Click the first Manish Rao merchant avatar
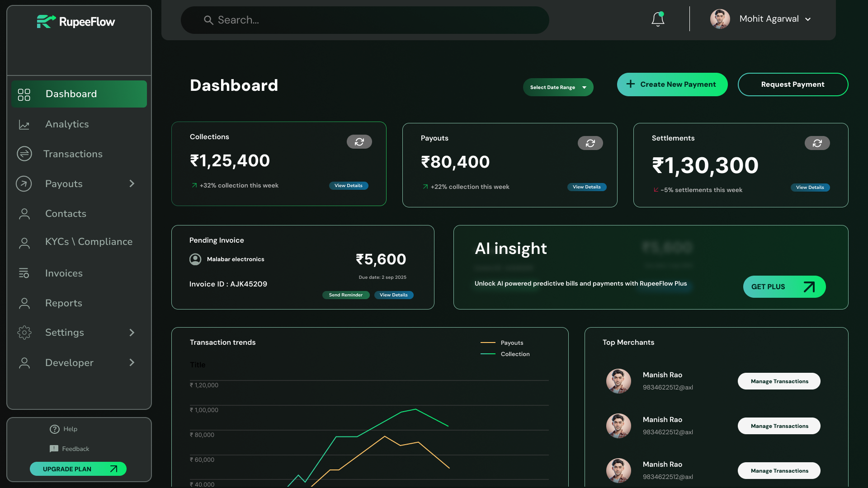 [618, 381]
